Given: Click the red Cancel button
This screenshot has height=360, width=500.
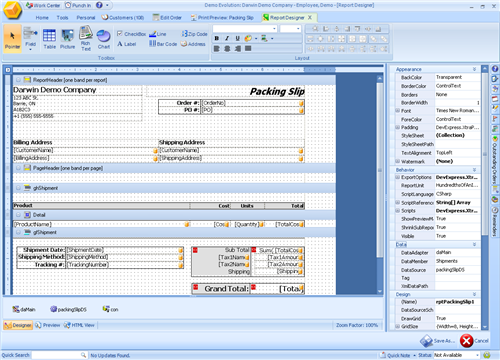Looking at the screenshot, I should pos(474,341).
